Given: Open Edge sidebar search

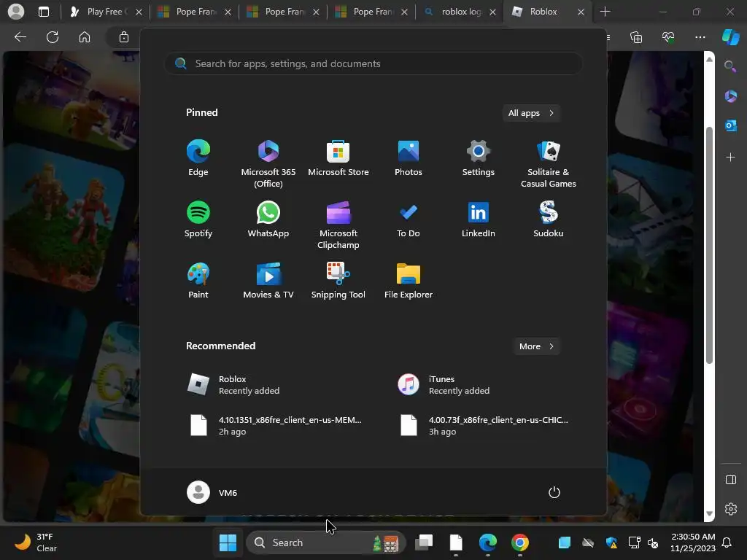Looking at the screenshot, I should click(x=730, y=66).
